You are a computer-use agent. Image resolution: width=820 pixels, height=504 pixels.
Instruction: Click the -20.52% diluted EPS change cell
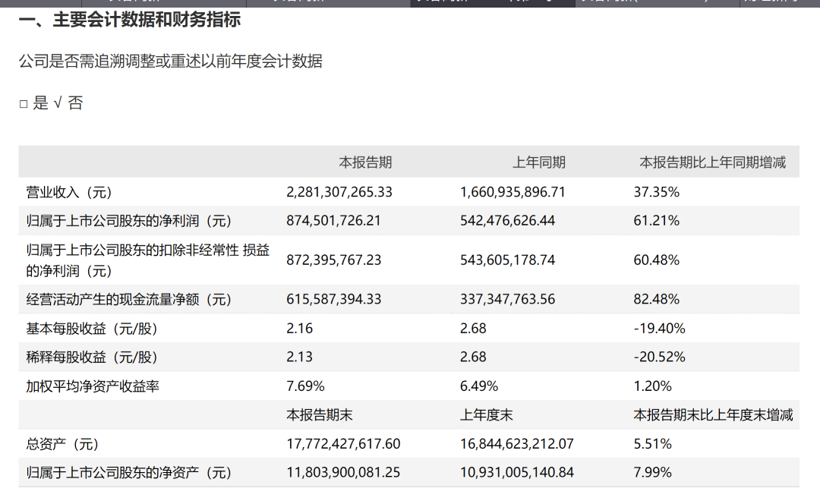click(x=659, y=357)
